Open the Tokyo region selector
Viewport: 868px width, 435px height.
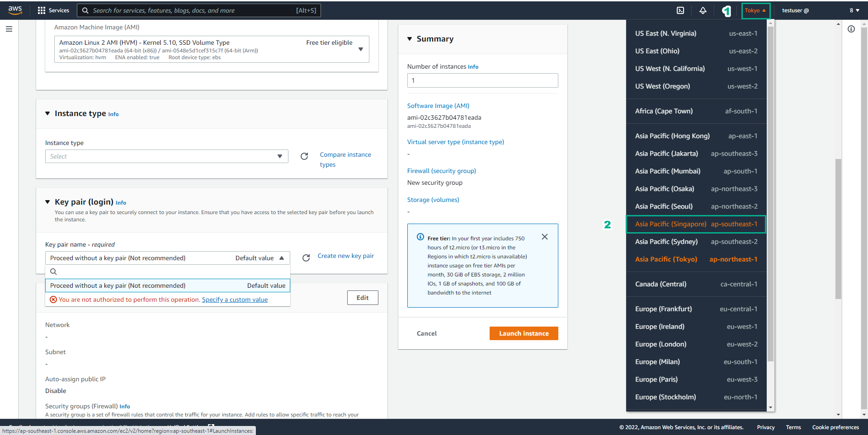point(755,10)
